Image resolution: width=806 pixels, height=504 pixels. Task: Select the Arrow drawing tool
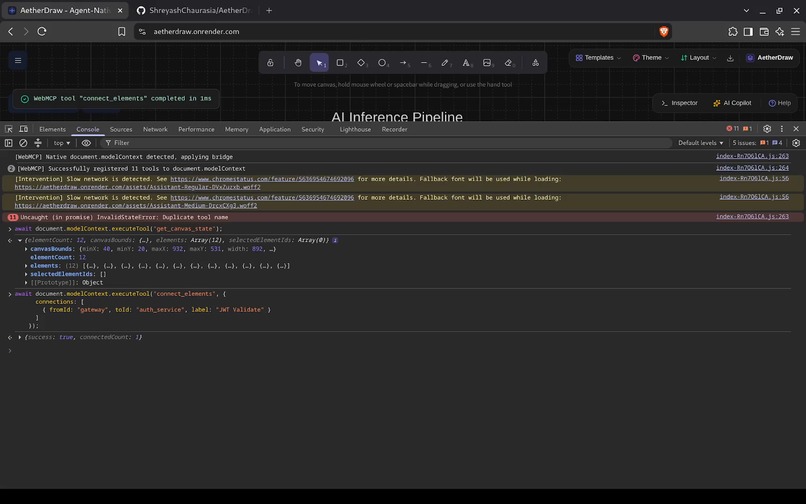[x=404, y=63]
